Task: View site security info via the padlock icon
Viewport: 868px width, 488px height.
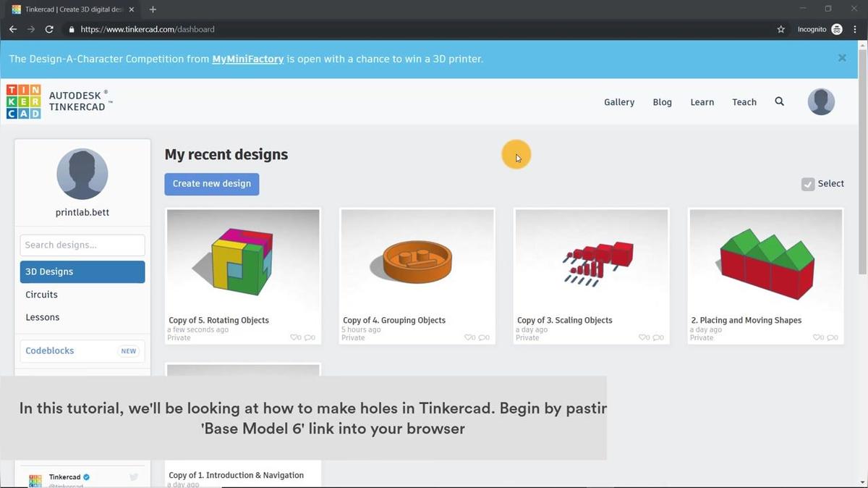Action: 72,30
